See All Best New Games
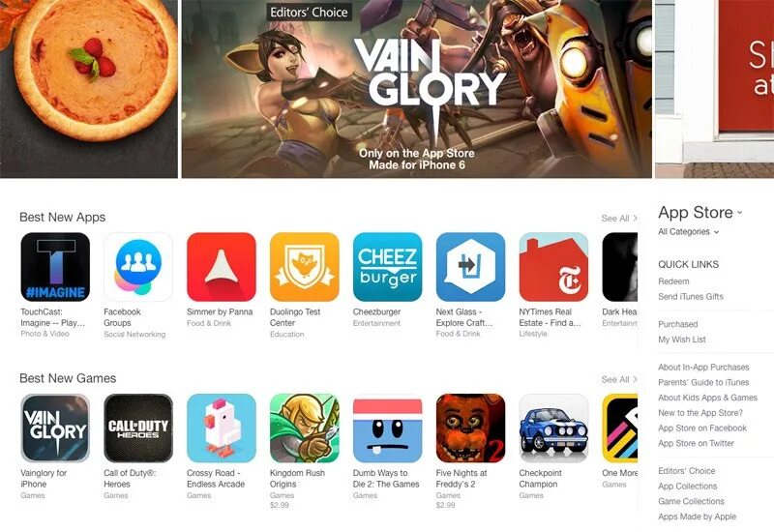Viewport: 774px width, 532px height. [619, 379]
